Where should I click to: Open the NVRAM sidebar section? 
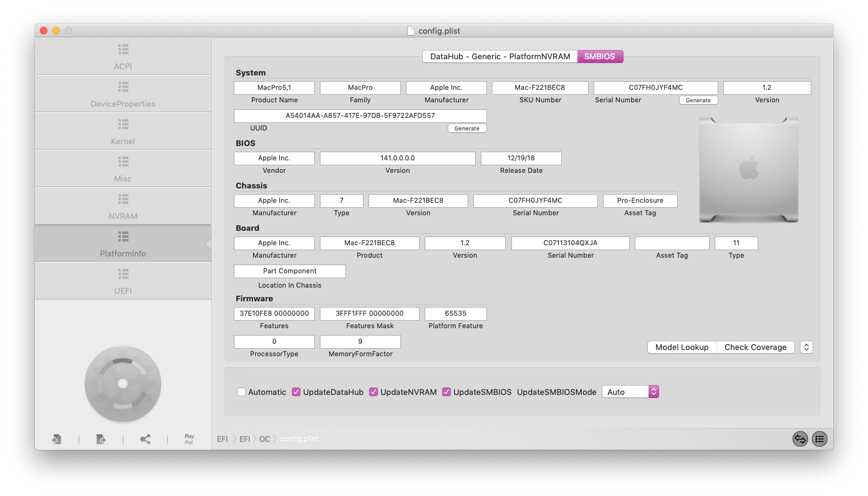pyautogui.click(x=123, y=206)
